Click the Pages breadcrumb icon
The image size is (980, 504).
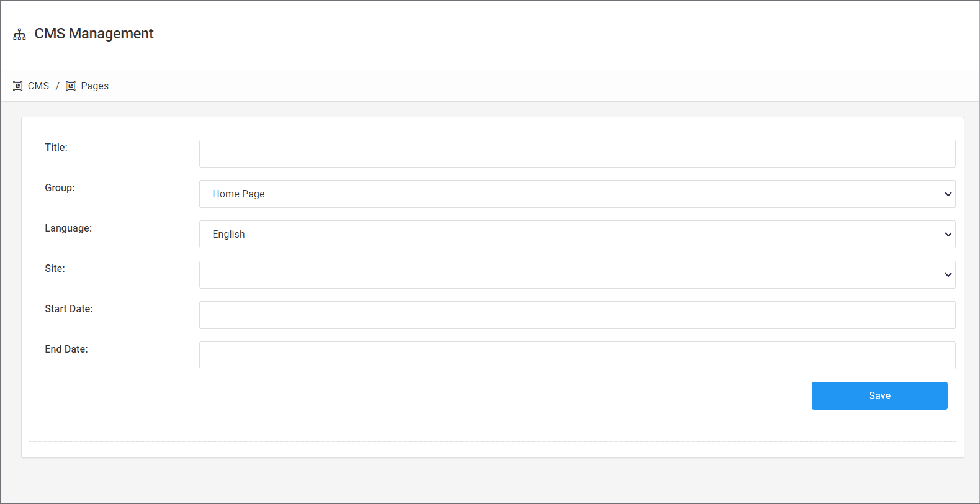click(x=71, y=86)
